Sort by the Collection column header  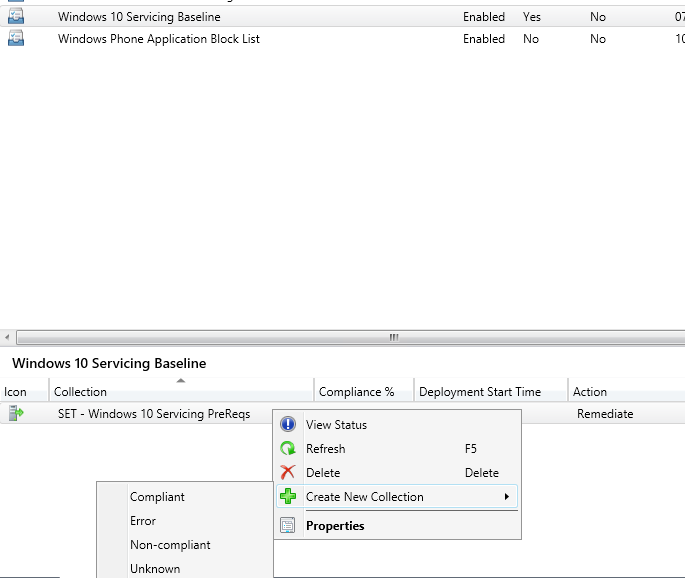pos(181,390)
